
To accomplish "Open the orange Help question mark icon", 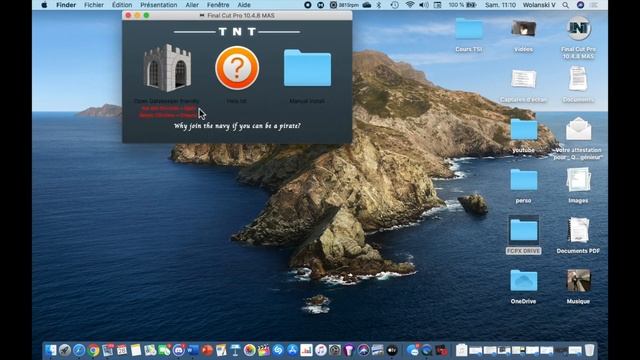I will point(237,68).
